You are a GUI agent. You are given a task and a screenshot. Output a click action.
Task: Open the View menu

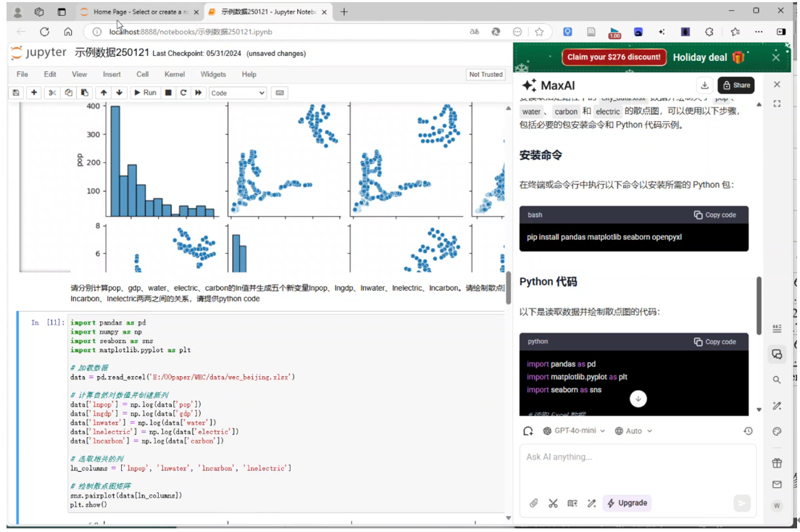[x=79, y=75]
